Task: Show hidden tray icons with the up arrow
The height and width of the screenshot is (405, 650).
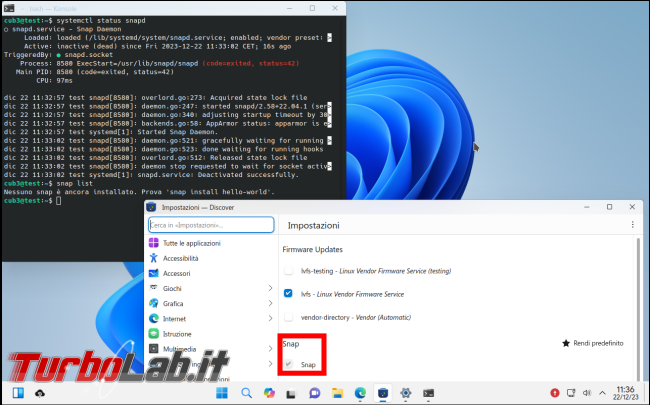Action: pyautogui.click(x=602, y=393)
